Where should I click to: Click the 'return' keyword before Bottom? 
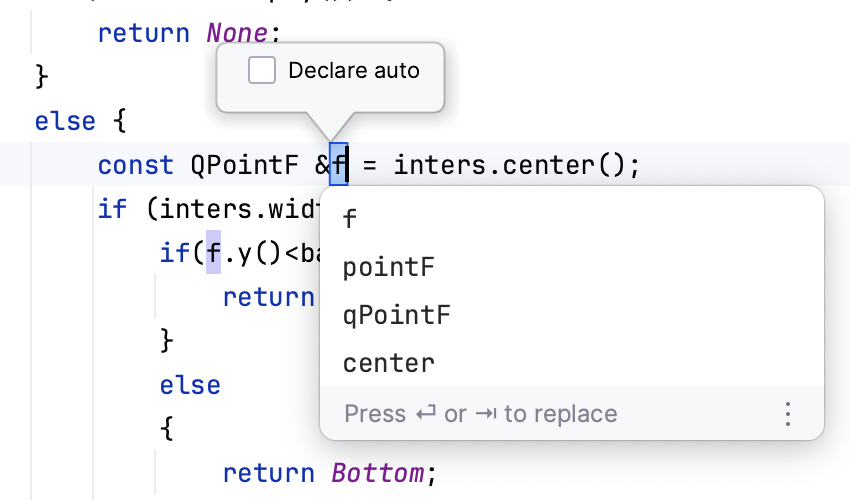(x=268, y=472)
